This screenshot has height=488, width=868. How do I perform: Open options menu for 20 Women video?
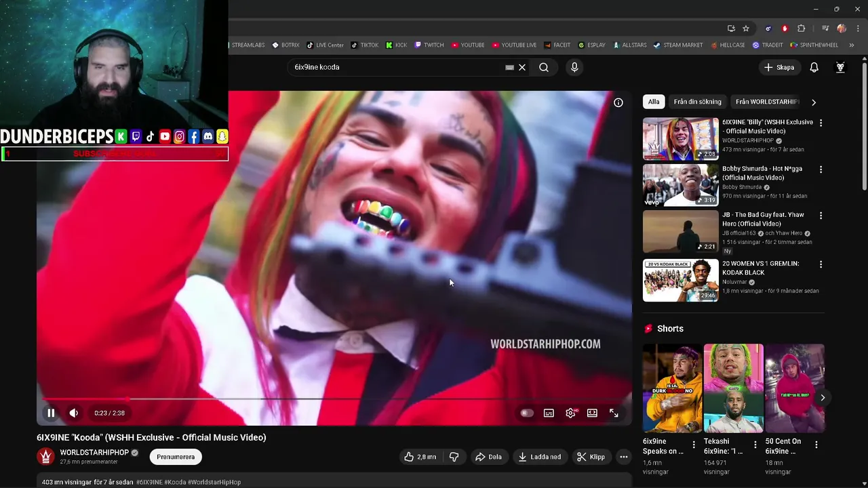[821, 264]
